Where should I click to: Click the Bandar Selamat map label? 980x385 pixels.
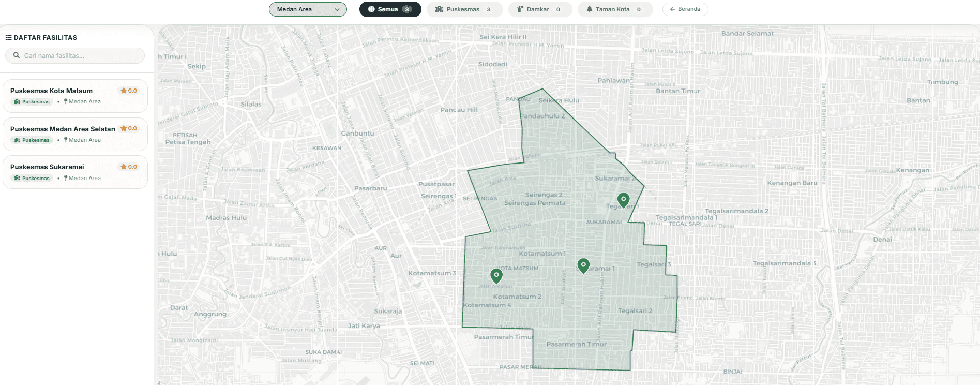pyautogui.click(x=747, y=33)
